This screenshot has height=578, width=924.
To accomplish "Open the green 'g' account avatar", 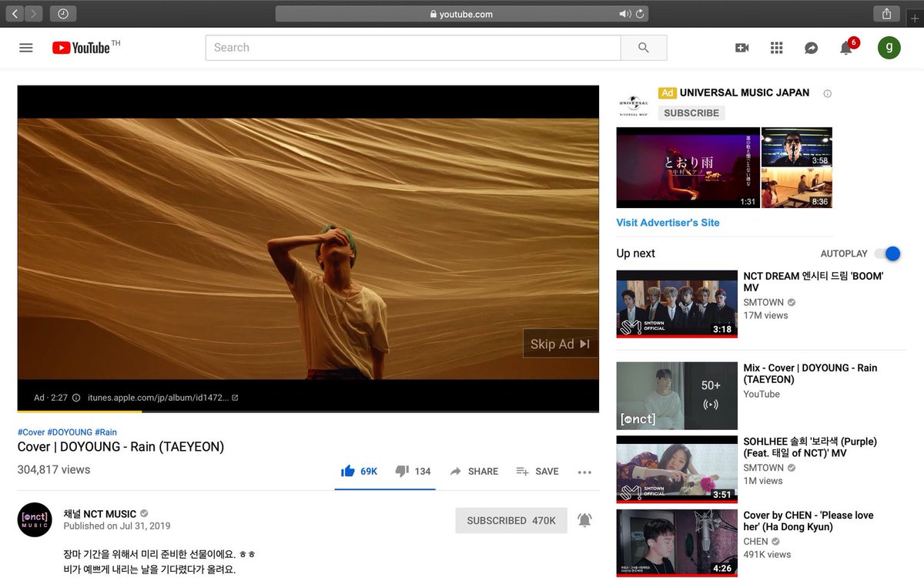I will coord(889,48).
